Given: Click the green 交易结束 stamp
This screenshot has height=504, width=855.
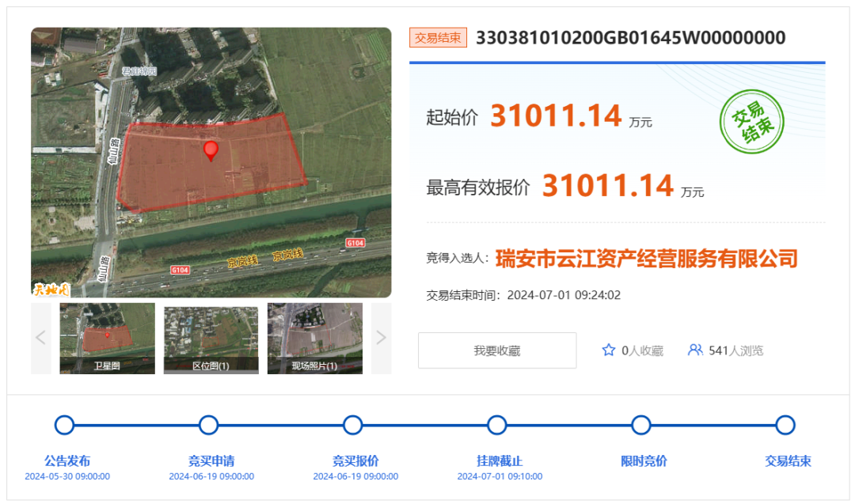Looking at the screenshot, I should (751, 125).
